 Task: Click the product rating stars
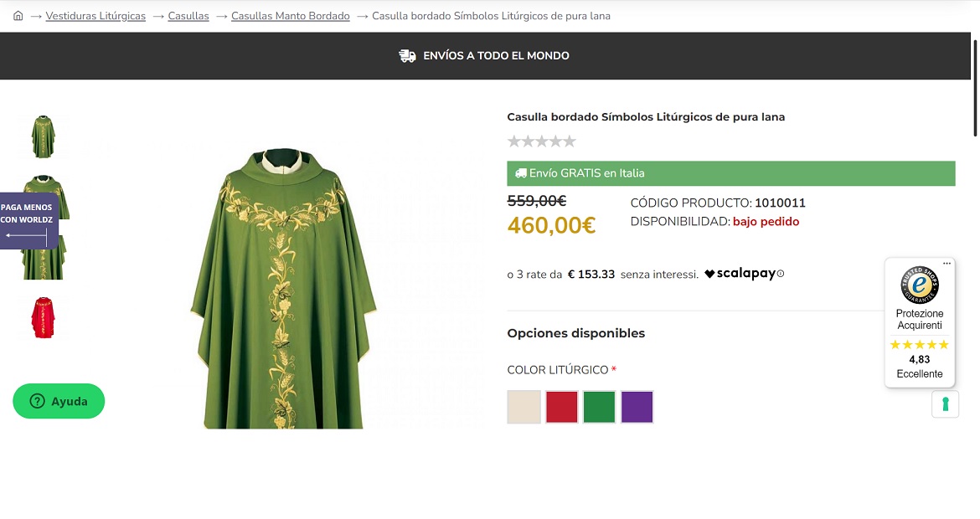[542, 141]
